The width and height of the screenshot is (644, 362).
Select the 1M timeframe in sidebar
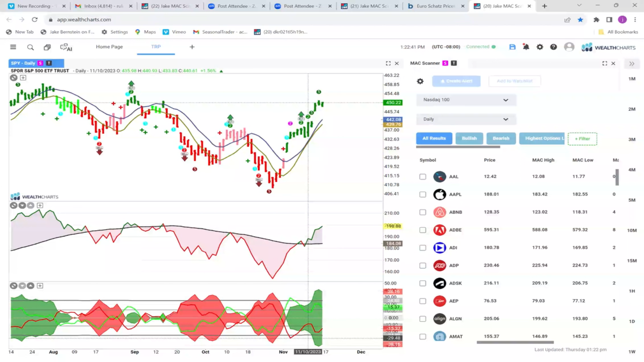coord(632,79)
